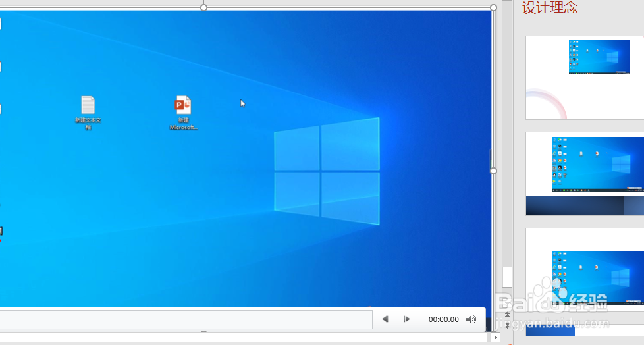Select the first design idea thumbnail

click(x=585, y=78)
